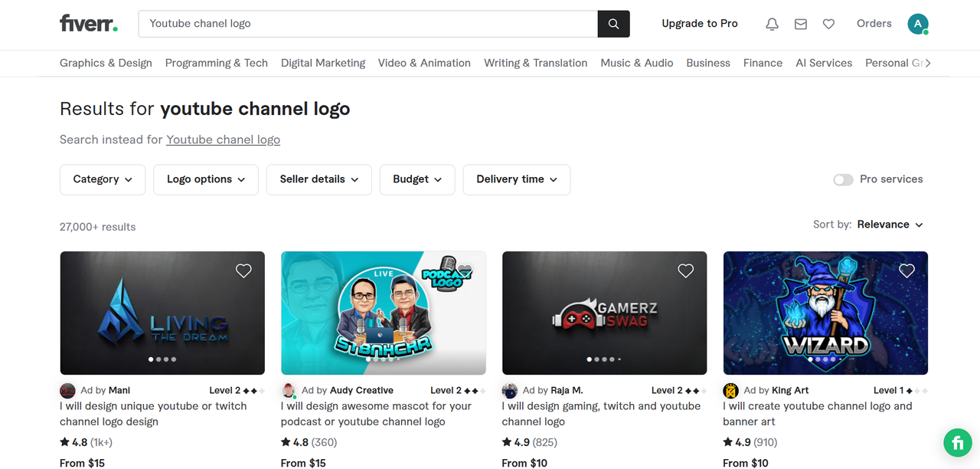Open the Programming & Tech category

coord(217,63)
